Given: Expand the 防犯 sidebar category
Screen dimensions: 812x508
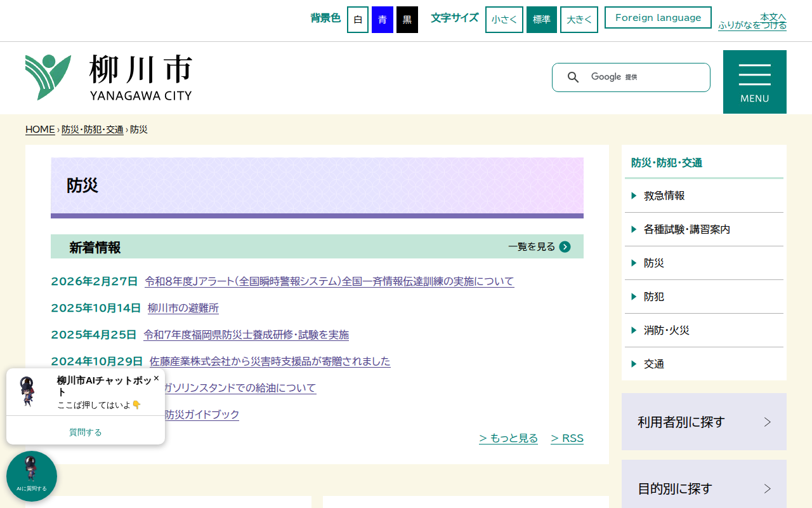Looking at the screenshot, I should [654, 297].
